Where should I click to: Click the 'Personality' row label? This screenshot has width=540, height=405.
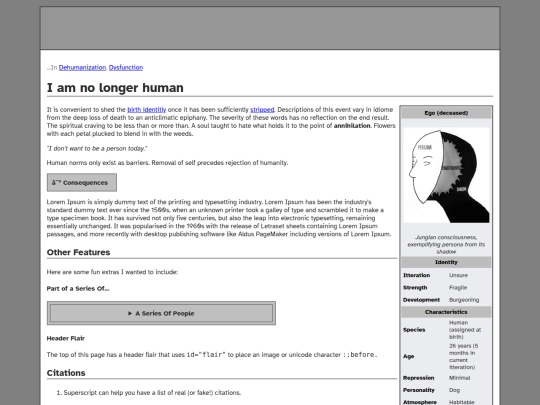coord(419,390)
